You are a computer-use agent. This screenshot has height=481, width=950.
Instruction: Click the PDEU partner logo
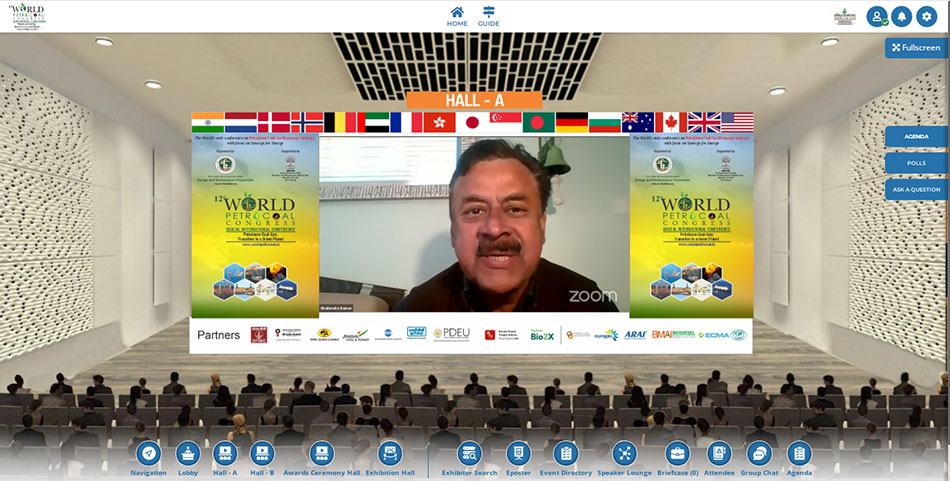click(451, 334)
